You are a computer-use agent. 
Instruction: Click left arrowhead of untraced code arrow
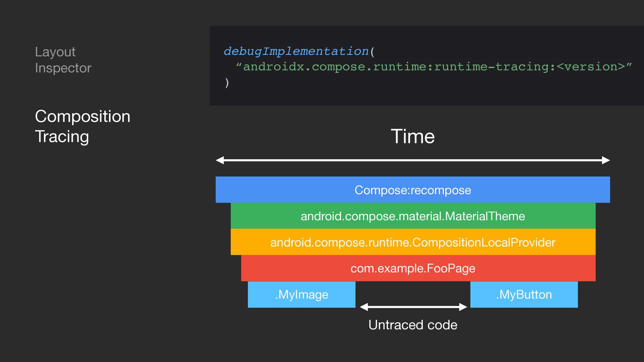(364, 307)
